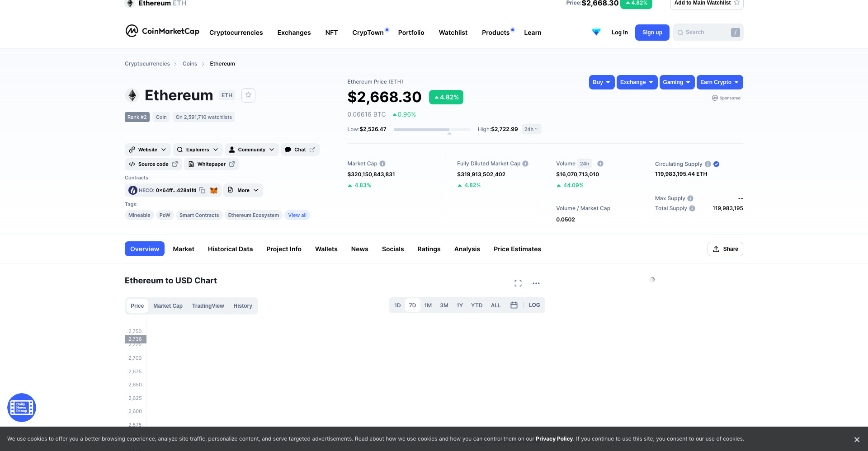Click the Circulating Supply info icon

pyautogui.click(x=708, y=164)
